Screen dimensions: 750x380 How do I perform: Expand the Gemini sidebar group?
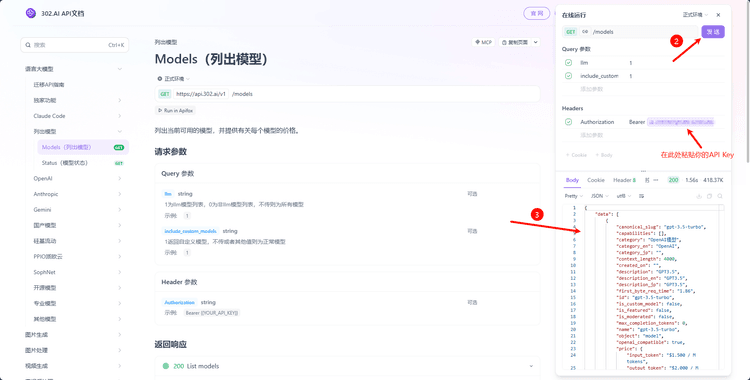click(x=119, y=210)
